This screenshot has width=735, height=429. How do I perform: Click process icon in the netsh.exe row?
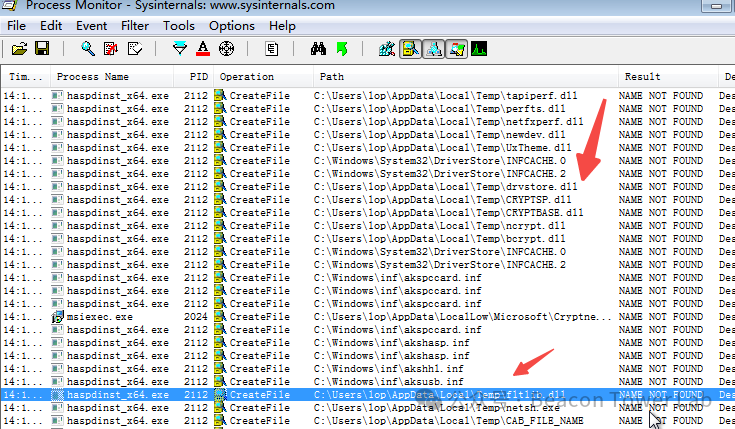point(57,408)
